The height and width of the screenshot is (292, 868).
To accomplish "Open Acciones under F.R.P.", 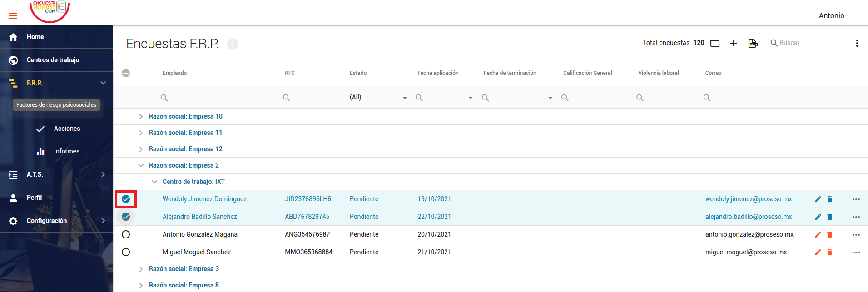I will coord(67,129).
